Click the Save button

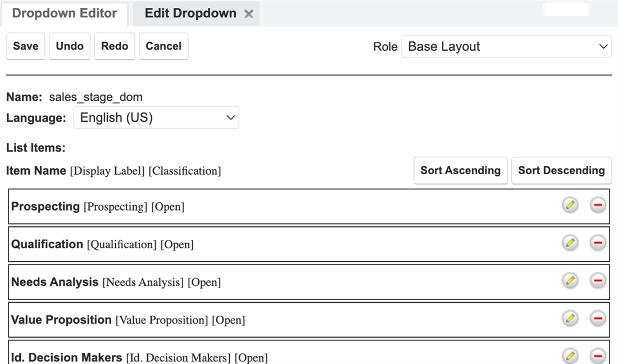click(26, 46)
